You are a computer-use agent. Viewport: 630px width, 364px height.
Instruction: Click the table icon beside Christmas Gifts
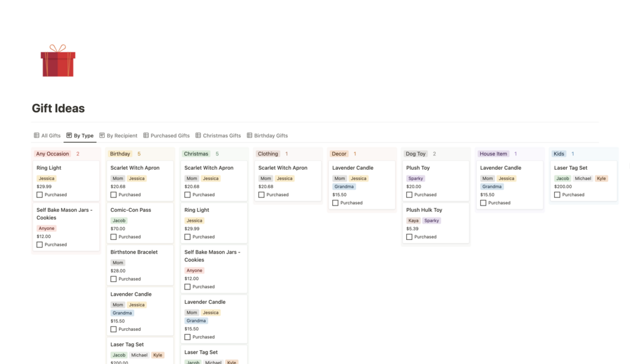198,135
